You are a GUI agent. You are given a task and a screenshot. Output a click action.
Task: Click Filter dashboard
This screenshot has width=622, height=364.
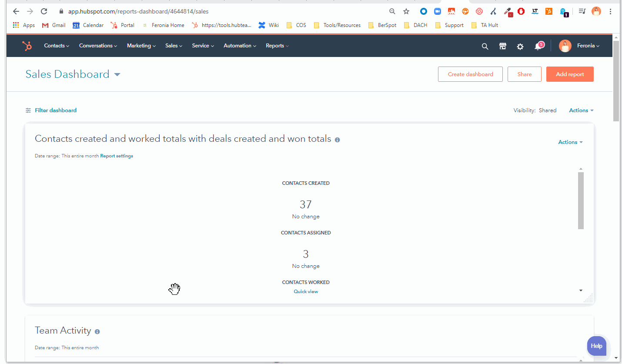pos(56,110)
